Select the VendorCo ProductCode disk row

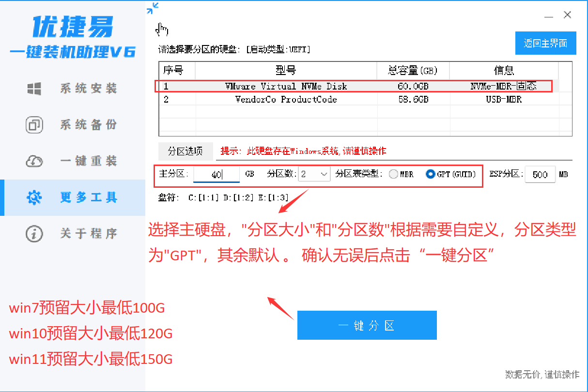(359, 99)
